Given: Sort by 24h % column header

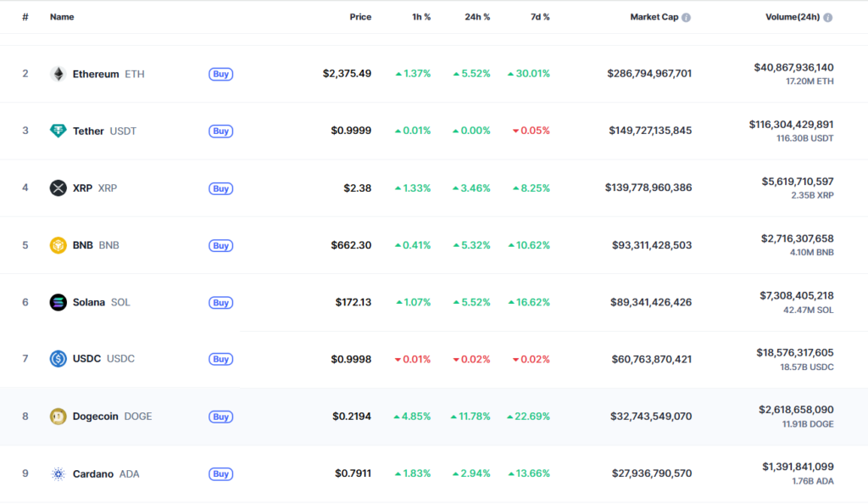Looking at the screenshot, I should pyautogui.click(x=477, y=17).
